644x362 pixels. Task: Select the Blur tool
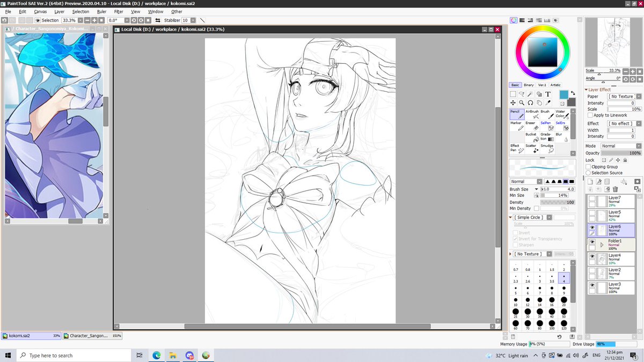coord(561,137)
